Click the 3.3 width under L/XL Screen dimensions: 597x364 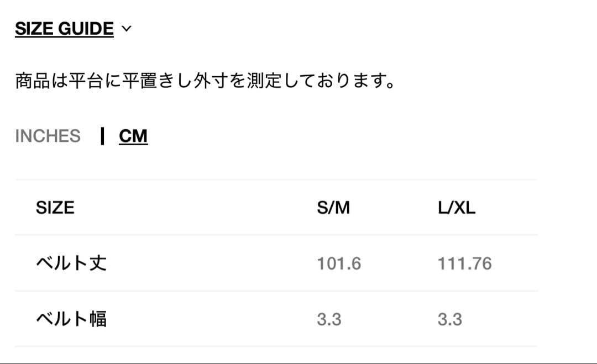(450, 319)
